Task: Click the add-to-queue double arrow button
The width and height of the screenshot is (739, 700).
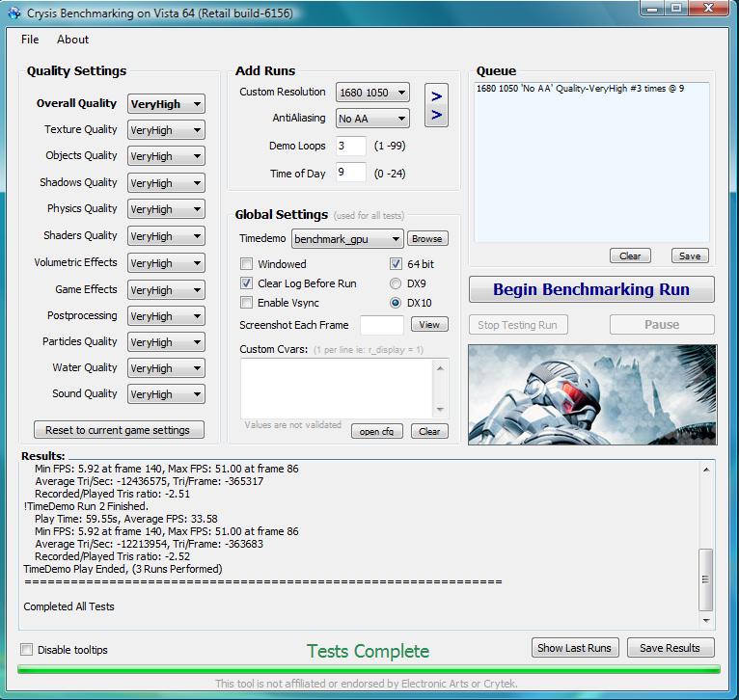Action: click(x=436, y=105)
